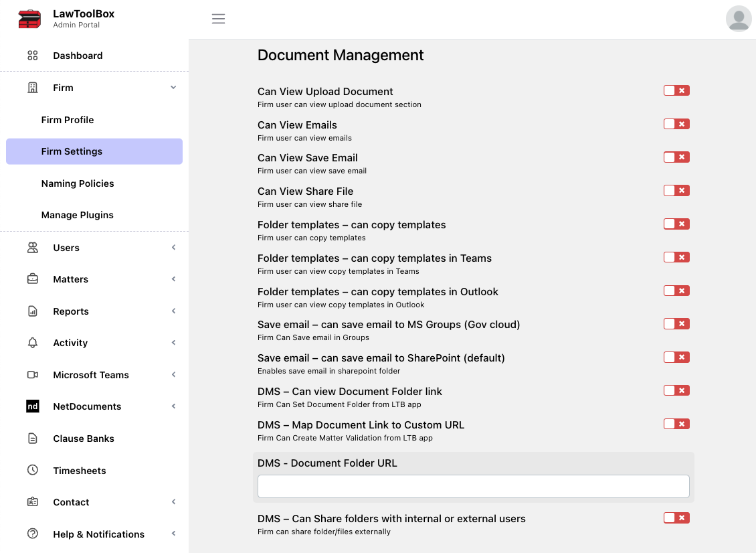The image size is (756, 553).
Task: Expand the Reports submenu arrow
Action: [x=173, y=311]
